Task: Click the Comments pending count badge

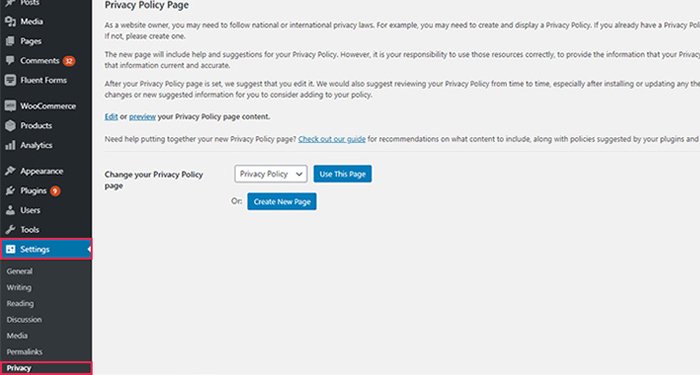Action: (69, 61)
